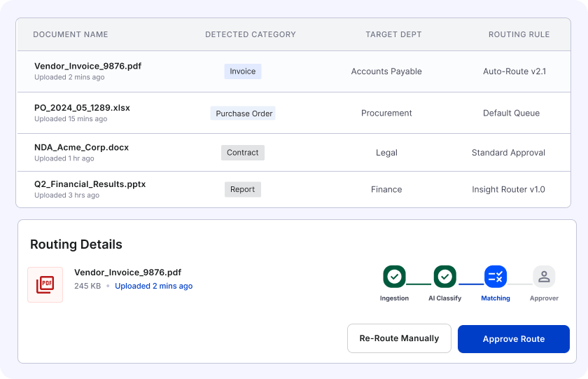Sort by the Document Name column header
Screen dimensions: 588x379
71,34
